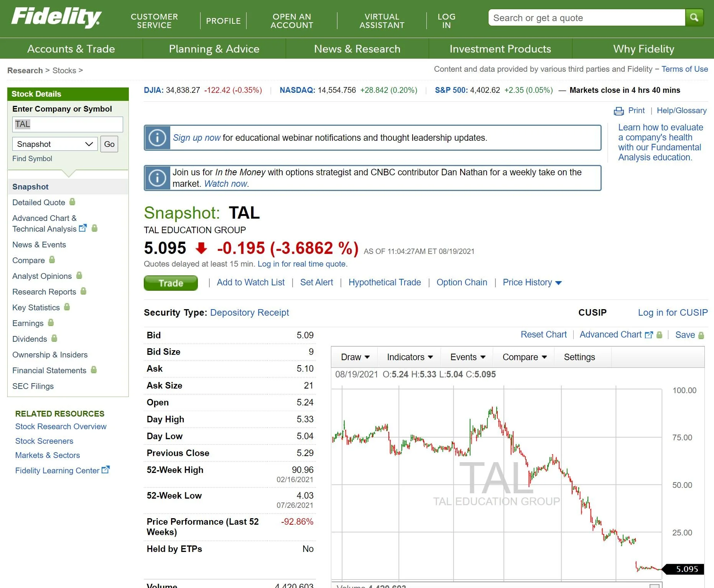Click the Sign up now link
Image resolution: width=714 pixels, height=588 pixels.
(197, 138)
